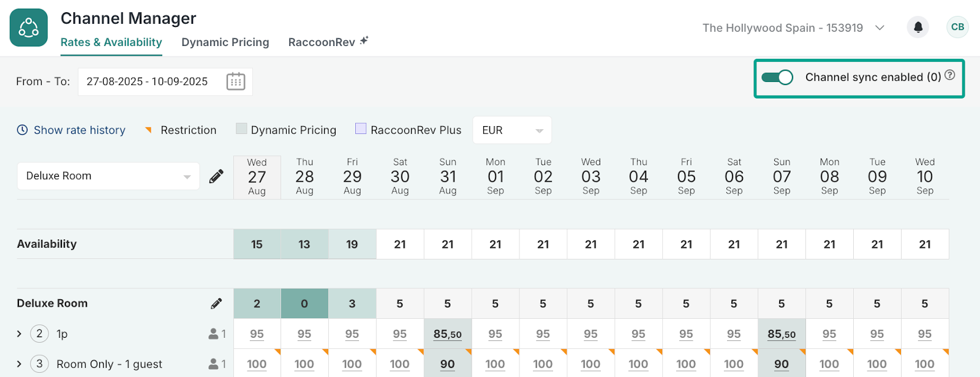This screenshot has width=980, height=377.
Task: Click the Show rate history link
Action: (80, 130)
